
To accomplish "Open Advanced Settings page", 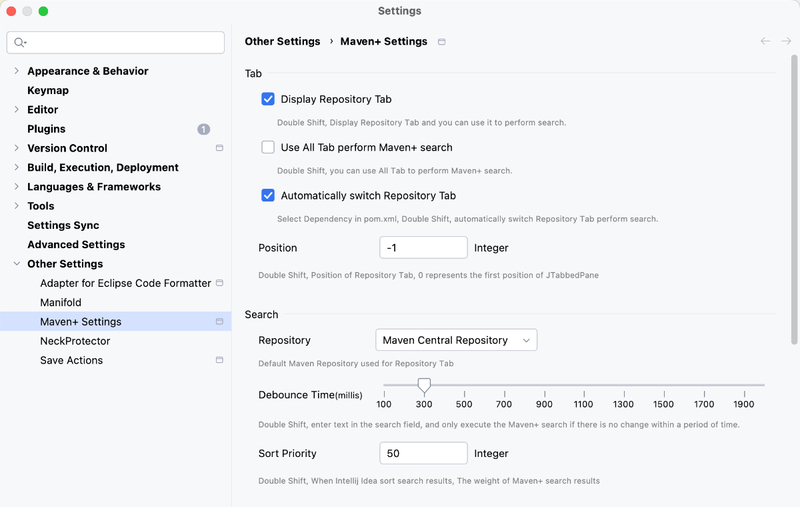I will [76, 244].
